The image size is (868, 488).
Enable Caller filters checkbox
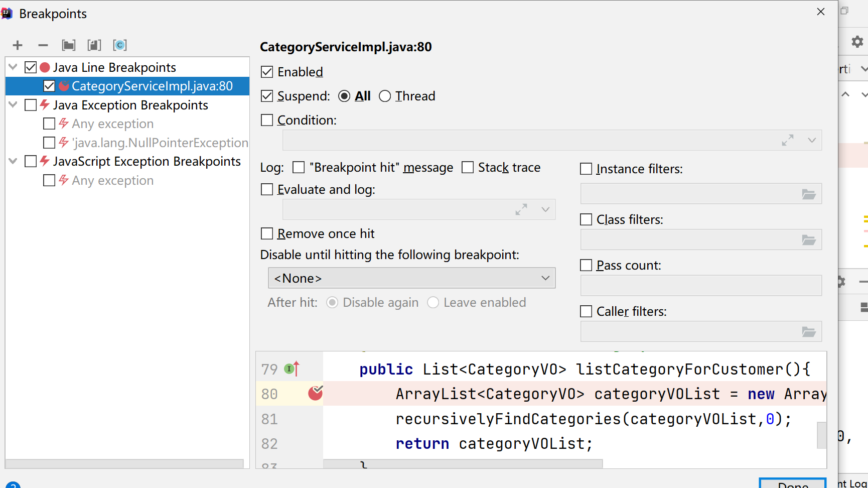(586, 311)
